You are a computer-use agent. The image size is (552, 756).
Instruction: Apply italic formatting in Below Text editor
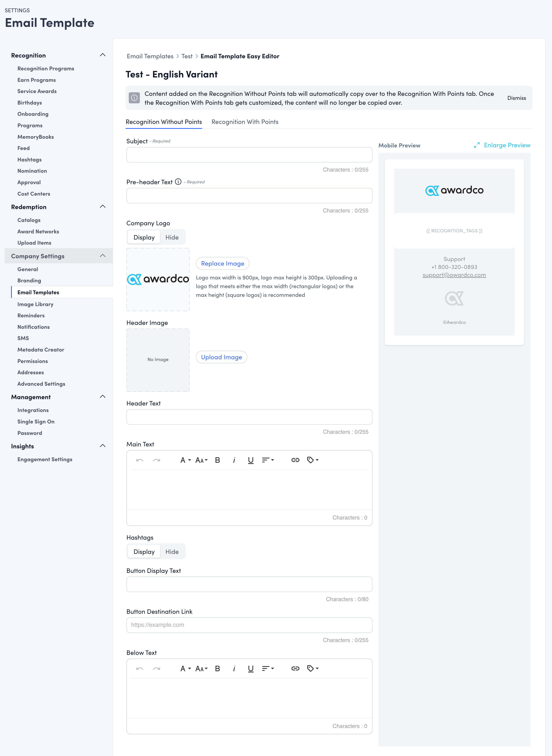(x=234, y=668)
